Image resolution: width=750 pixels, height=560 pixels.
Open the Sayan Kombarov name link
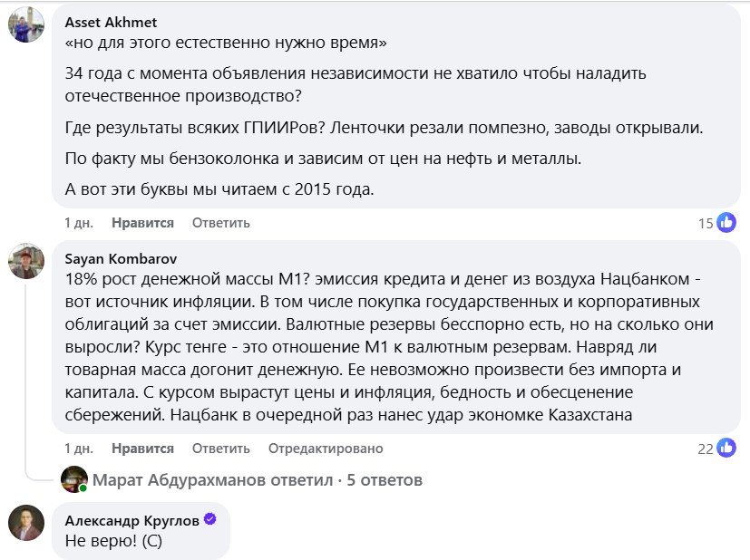coord(121,259)
